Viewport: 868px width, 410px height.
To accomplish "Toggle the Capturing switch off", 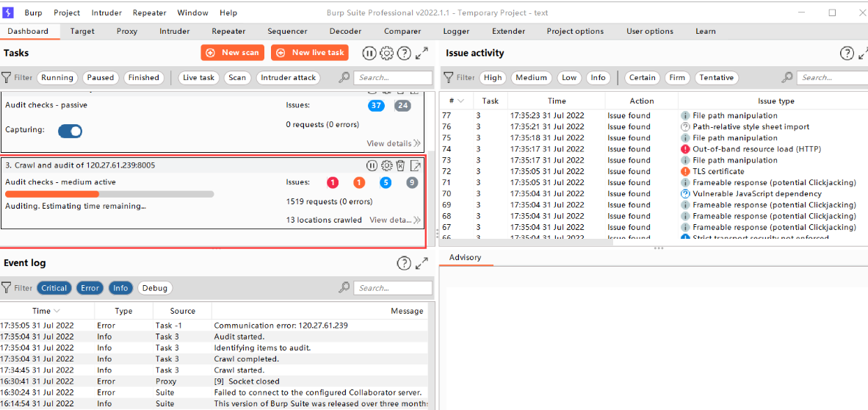I will (70, 131).
